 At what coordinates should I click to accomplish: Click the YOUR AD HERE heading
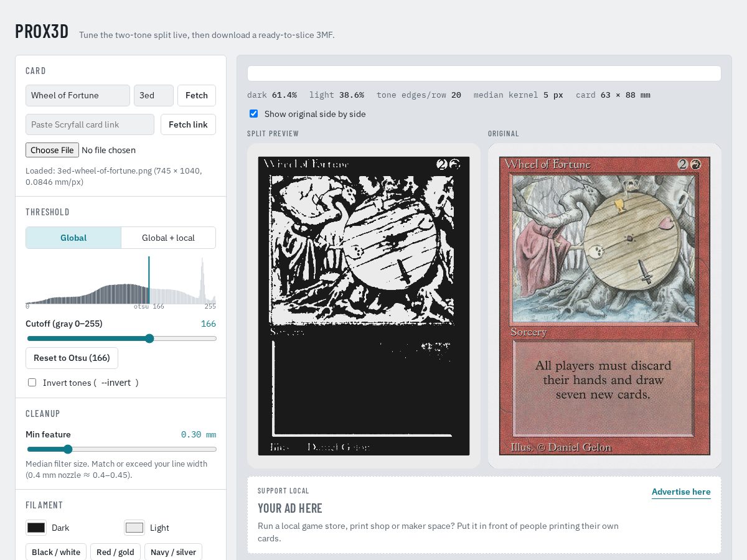tap(290, 508)
